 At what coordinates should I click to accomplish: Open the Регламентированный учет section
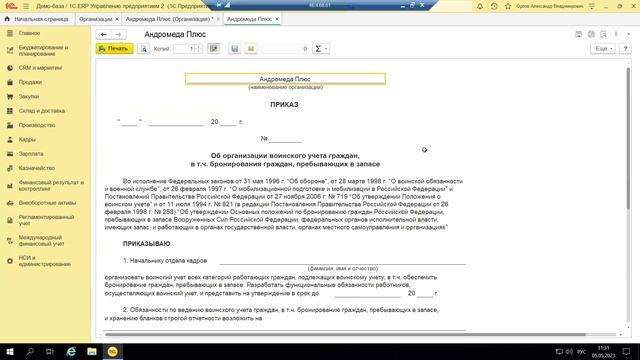pos(46,220)
